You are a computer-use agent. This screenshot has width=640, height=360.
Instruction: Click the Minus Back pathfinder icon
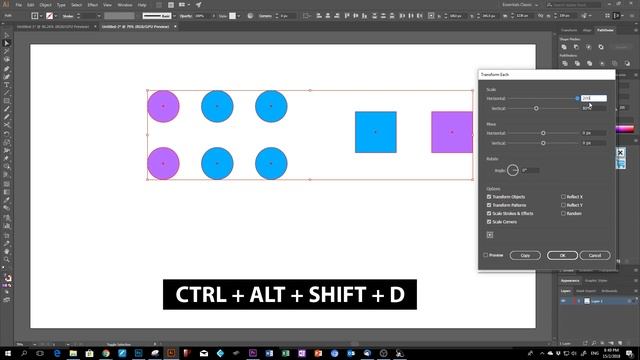(627, 63)
